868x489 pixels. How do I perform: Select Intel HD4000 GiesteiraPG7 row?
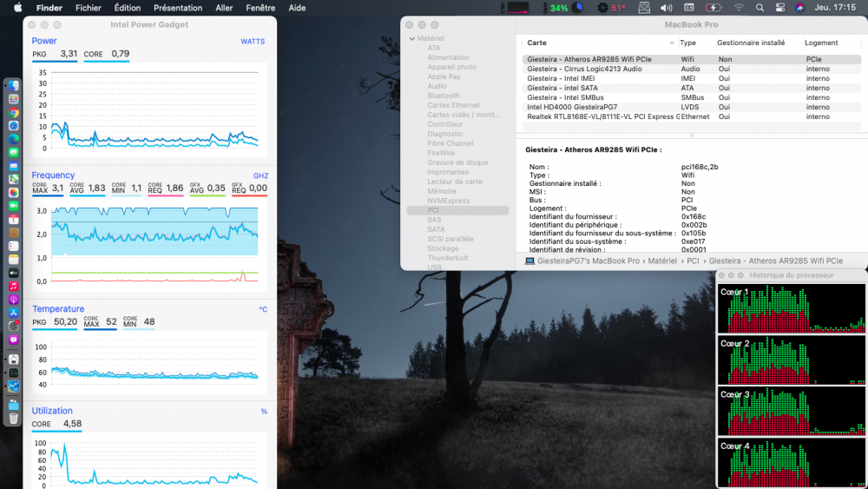692,107
